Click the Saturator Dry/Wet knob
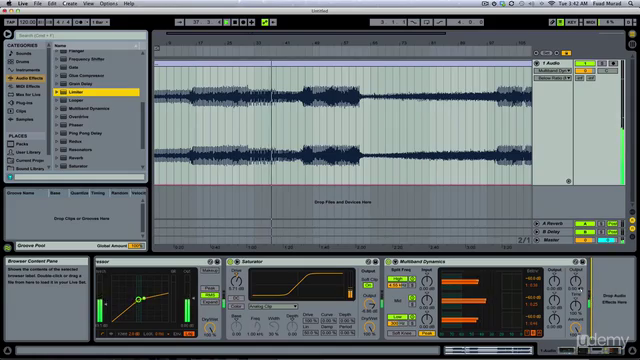This screenshot has width=640, height=360. tap(369, 327)
